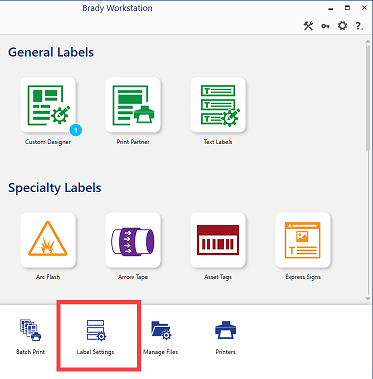Click the Specialty Labels heading

(55, 188)
